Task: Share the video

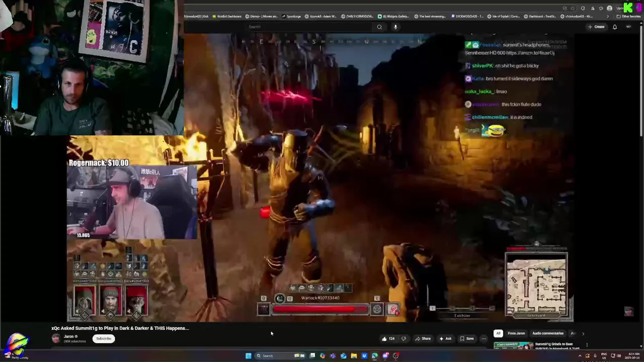Action: click(423, 338)
